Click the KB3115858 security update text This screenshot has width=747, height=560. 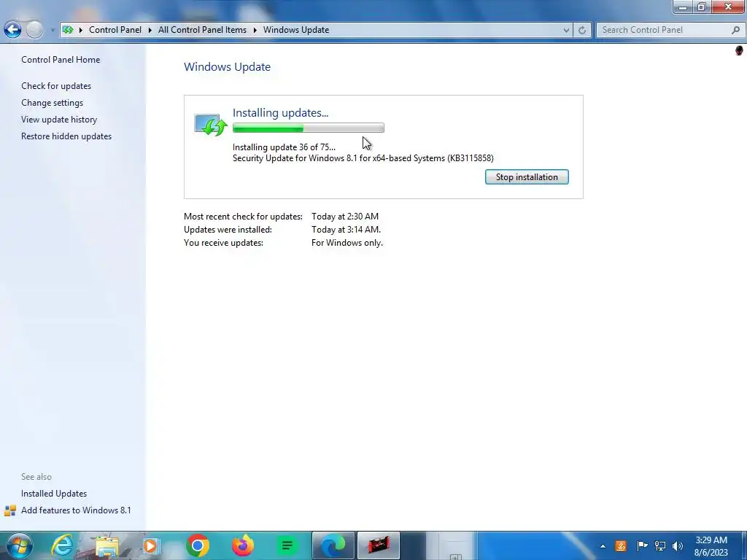[x=363, y=158]
